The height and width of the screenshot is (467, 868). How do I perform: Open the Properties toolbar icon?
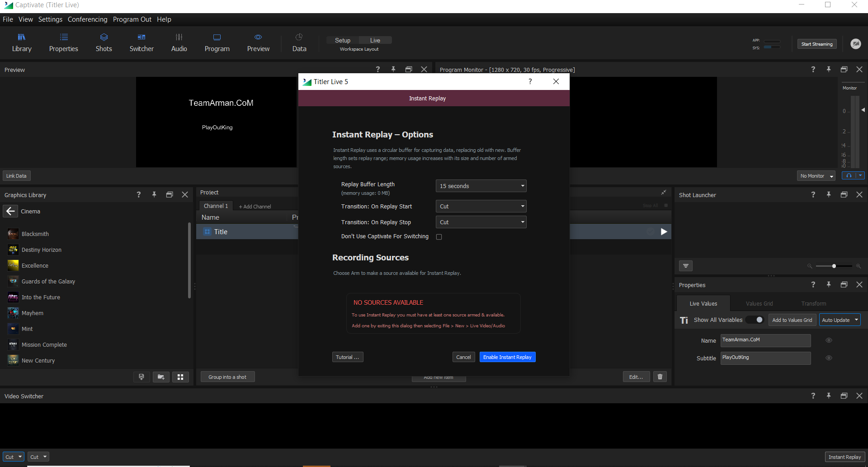[x=64, y=42]
